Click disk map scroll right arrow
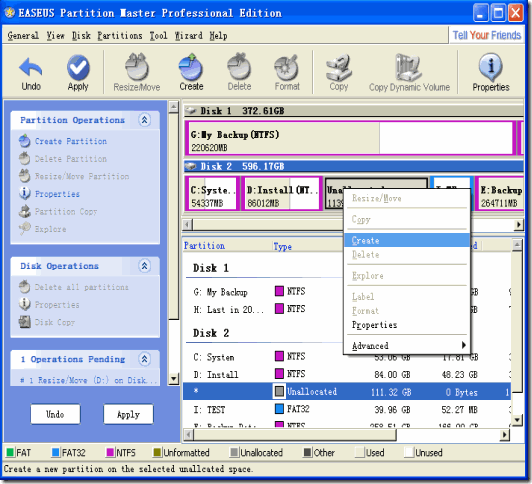 click(518, 224)
